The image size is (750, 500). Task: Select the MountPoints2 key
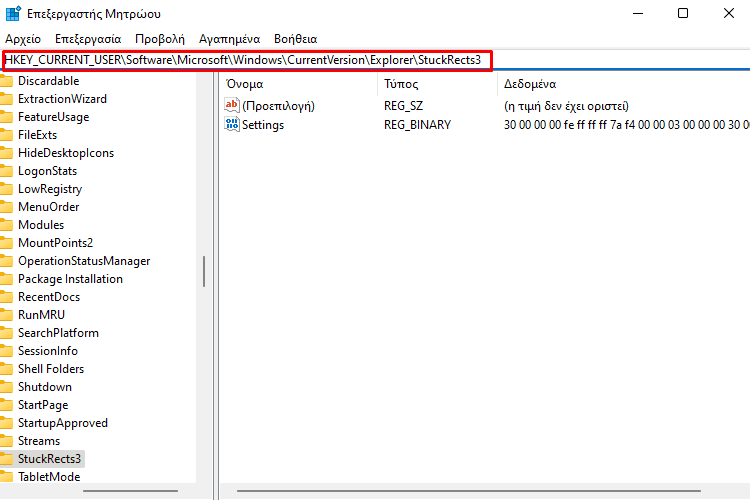tap(55, 243)
